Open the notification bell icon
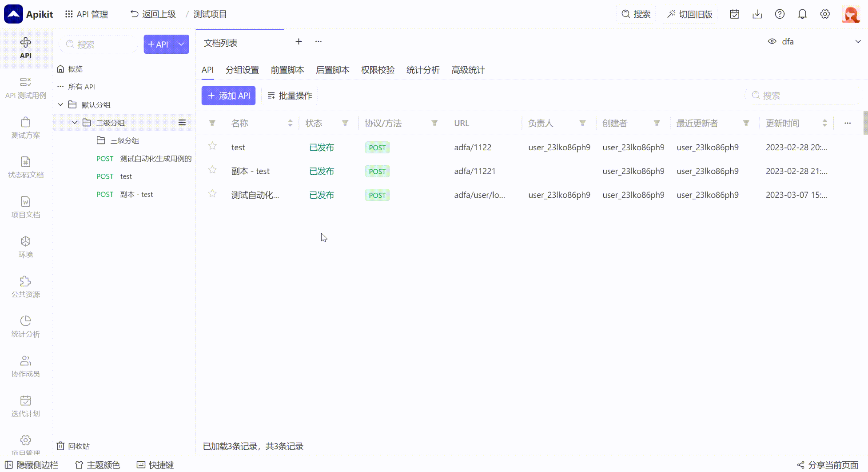 coord(802,14)
